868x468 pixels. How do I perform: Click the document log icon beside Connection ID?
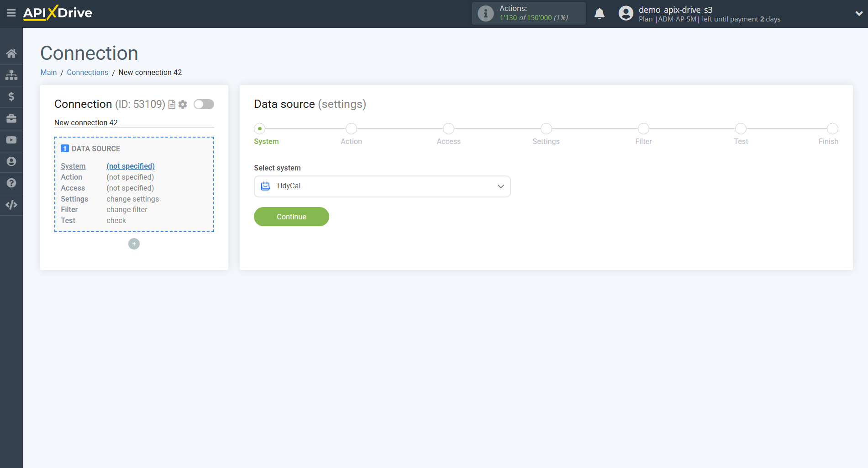click(x=171, y=104)
